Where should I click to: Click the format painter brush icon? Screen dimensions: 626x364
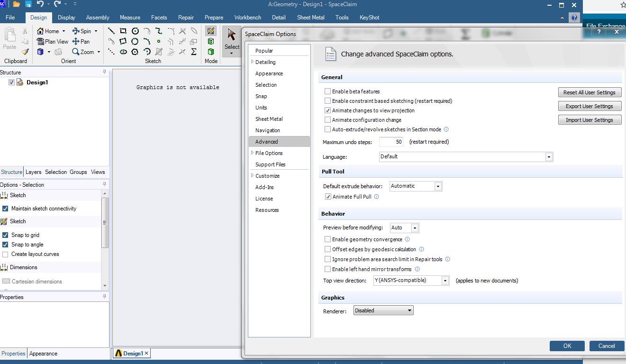click(25, 52)
